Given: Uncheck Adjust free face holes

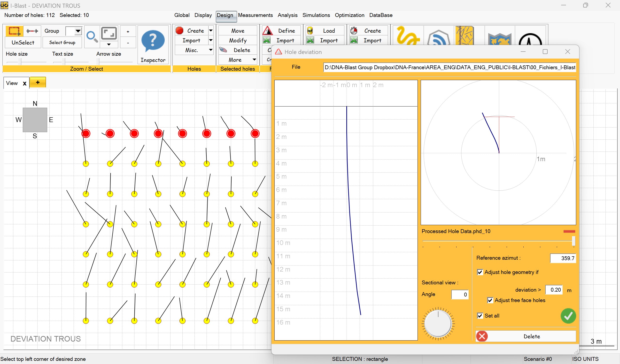Looking at the screenshot, I should tap(490, 300).
